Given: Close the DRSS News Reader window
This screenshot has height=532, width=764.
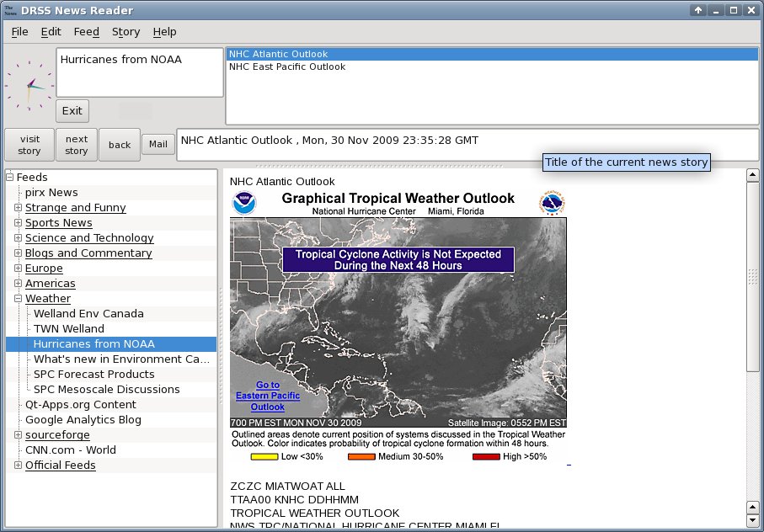Looking at the screenshot, I should tap(751, 10).
